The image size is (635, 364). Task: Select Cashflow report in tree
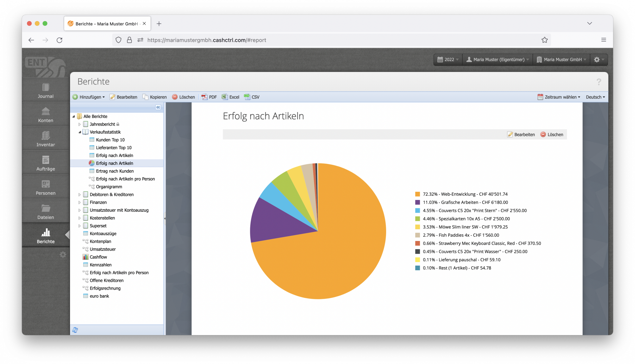[x=98, y=257]
